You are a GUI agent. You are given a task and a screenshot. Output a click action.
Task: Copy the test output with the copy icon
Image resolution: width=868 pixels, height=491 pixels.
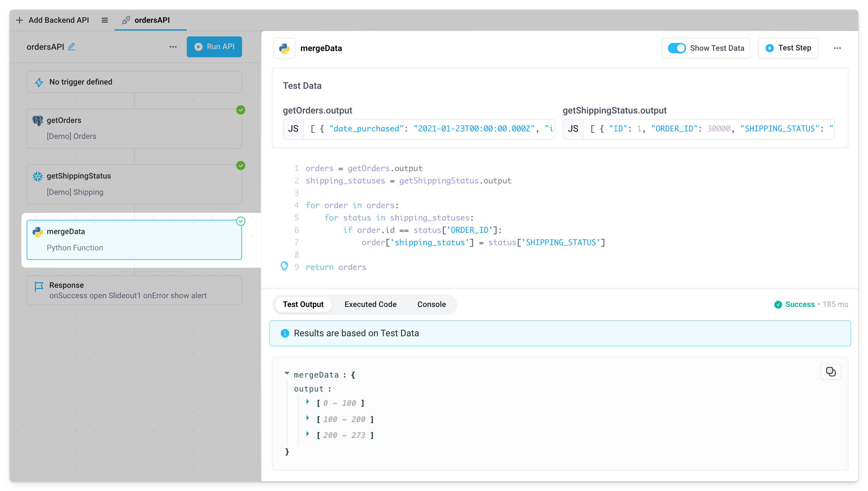830,372
